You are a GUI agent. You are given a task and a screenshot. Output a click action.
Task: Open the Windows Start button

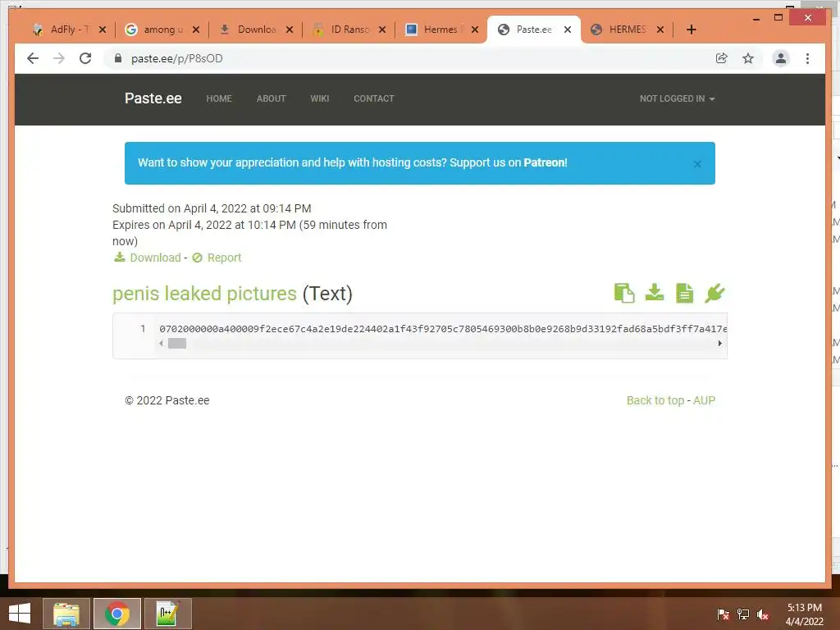pos(20,614)
